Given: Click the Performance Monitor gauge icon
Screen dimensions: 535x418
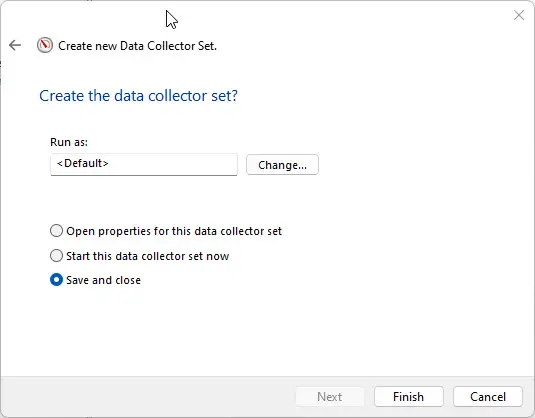Looking at the screenshot, I should (45, 45).
